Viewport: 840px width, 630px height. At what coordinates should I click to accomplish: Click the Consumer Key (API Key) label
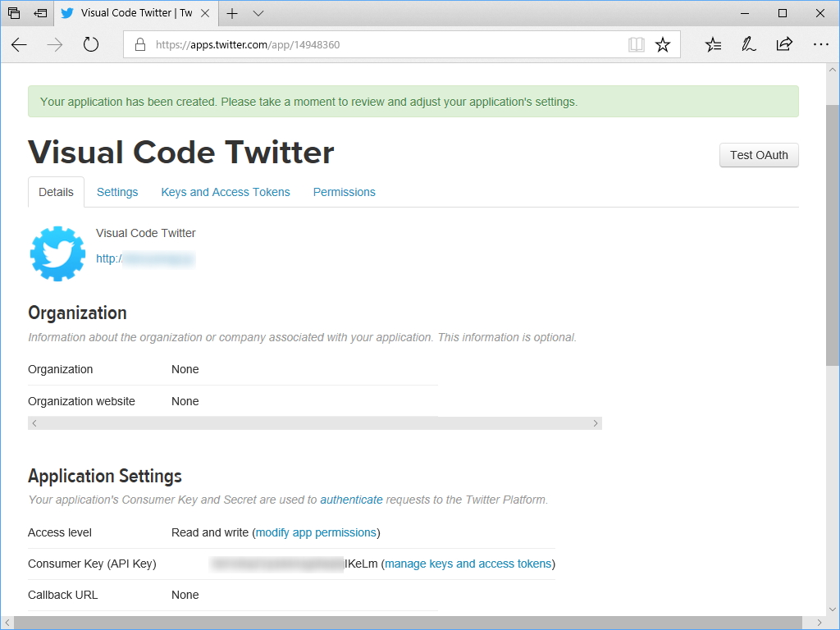(92, 564)
